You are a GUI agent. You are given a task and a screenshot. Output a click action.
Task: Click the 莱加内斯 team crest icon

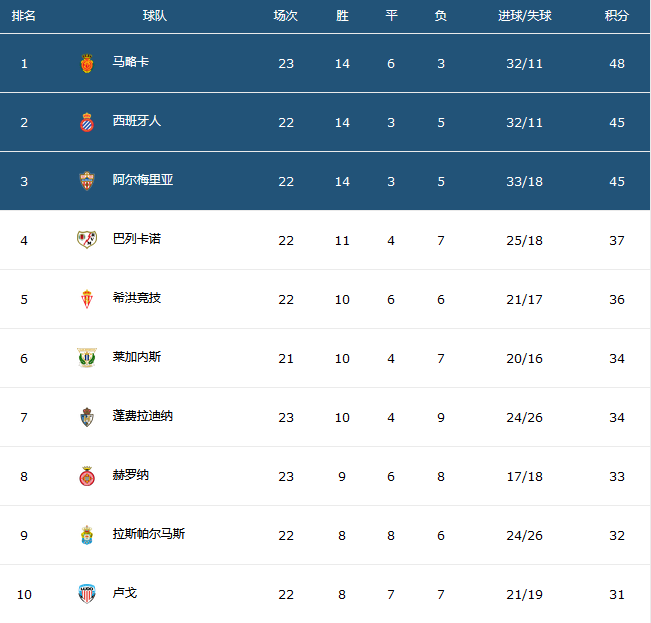87,358
